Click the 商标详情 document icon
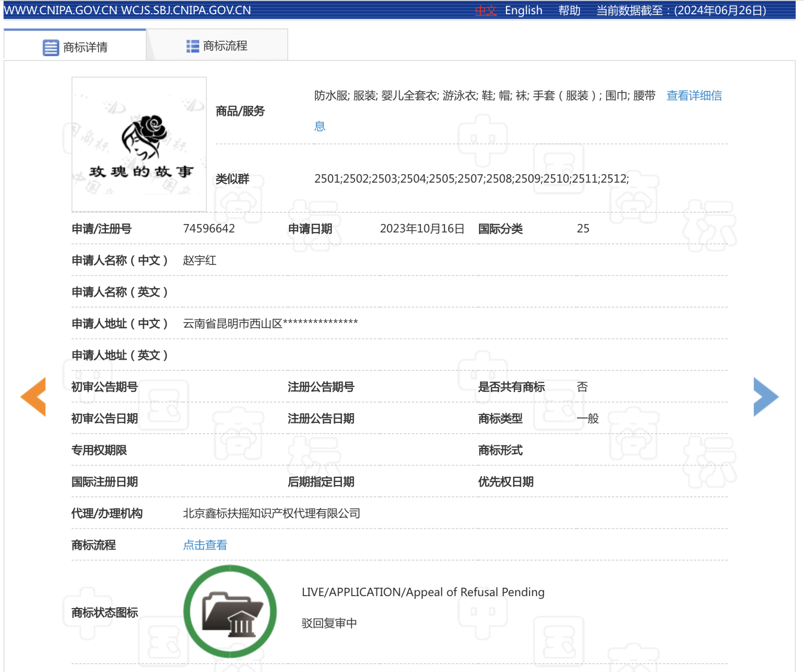The image size is (804, 672). click(x=51, y=47)
